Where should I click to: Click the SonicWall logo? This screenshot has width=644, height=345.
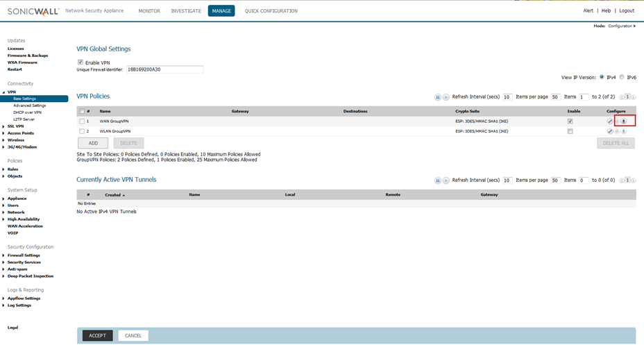(x=32, y=11)
